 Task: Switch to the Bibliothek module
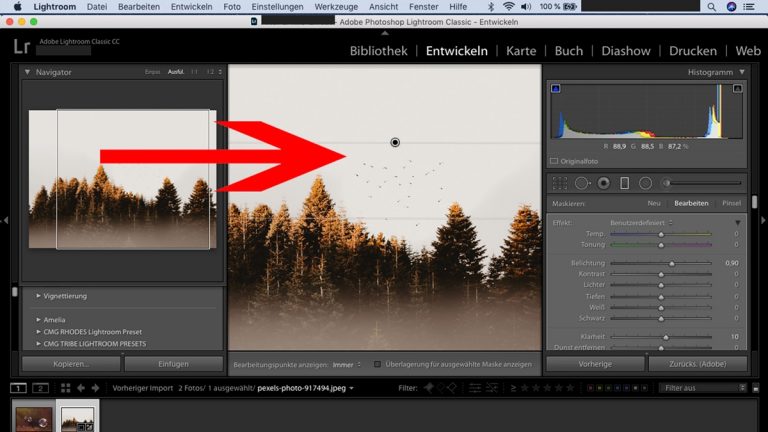tap(378, 51)
